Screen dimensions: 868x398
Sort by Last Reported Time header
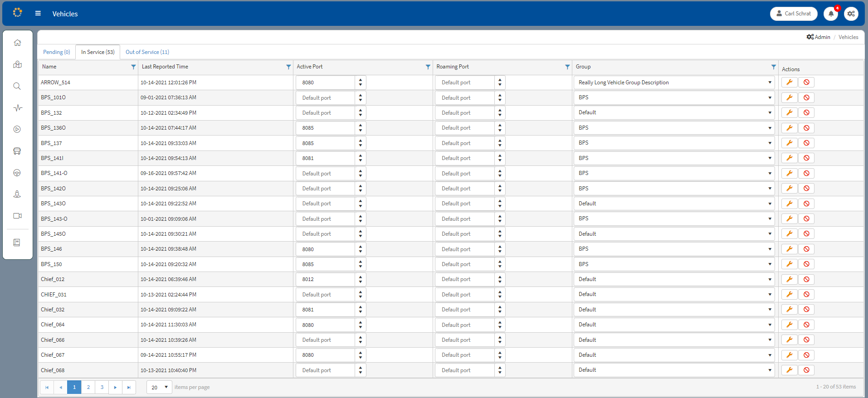(x=165, y=67)
